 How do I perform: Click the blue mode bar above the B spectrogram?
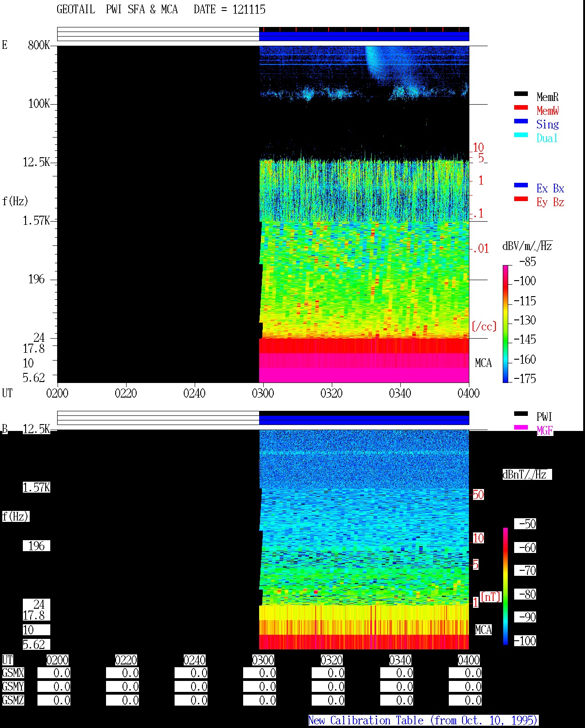(x=364, y=420)
